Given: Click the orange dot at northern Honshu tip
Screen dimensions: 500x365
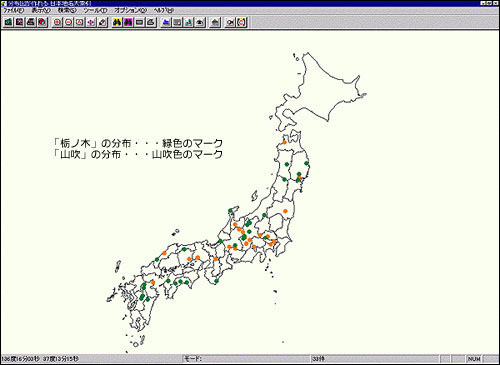Looking at the screenshot, I should tap(284, 142).
